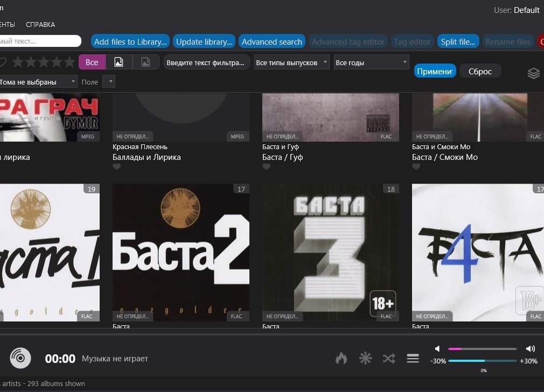Adjust the cyan -30% to +30% slider

coord(482,361)
